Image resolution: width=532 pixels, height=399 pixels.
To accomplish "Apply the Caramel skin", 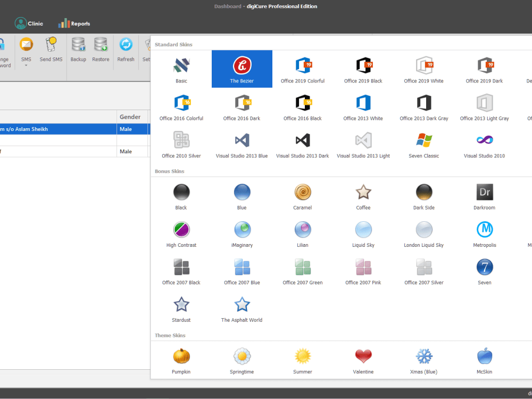I will [302, 196].
